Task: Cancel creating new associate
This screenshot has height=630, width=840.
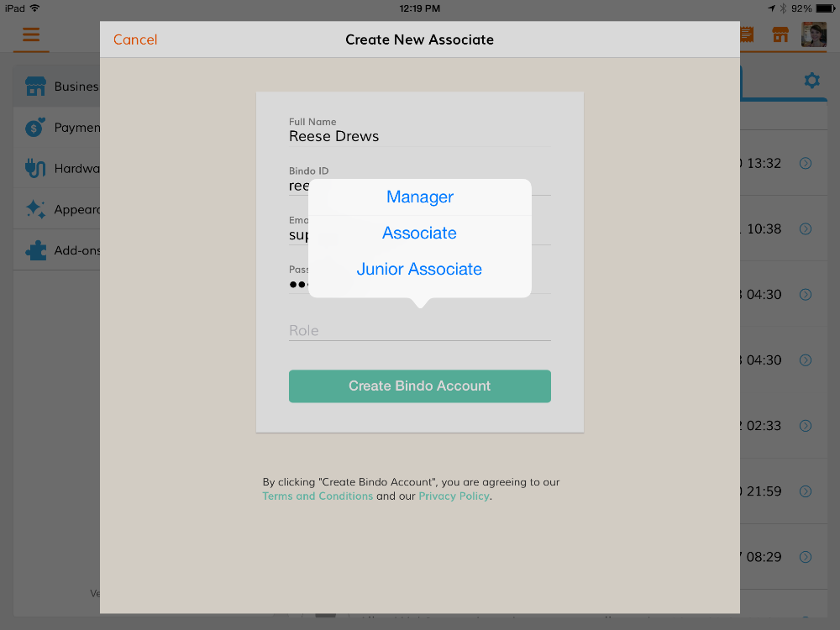Action: (x=135, y=39)
